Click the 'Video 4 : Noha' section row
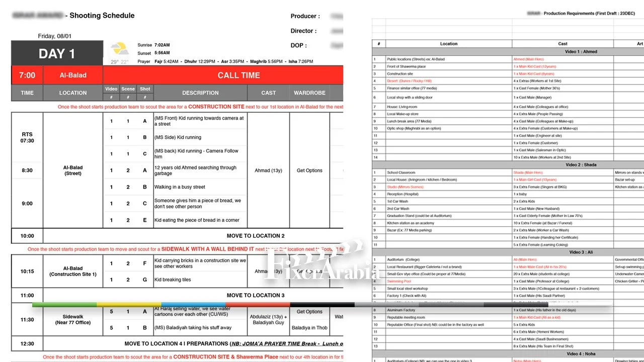Viewport: 644px width, 362px height. coord(580,354)
